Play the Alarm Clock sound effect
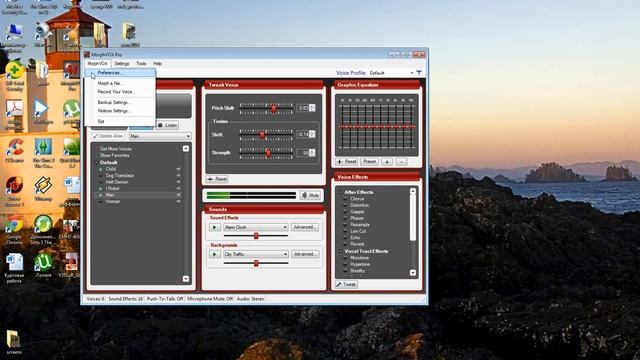The image size is (640, 360). tap(215, 227)
